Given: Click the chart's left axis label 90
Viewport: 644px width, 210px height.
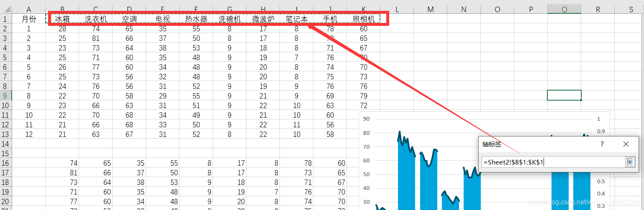Looking at the screenshot, I should pos(367,119).
